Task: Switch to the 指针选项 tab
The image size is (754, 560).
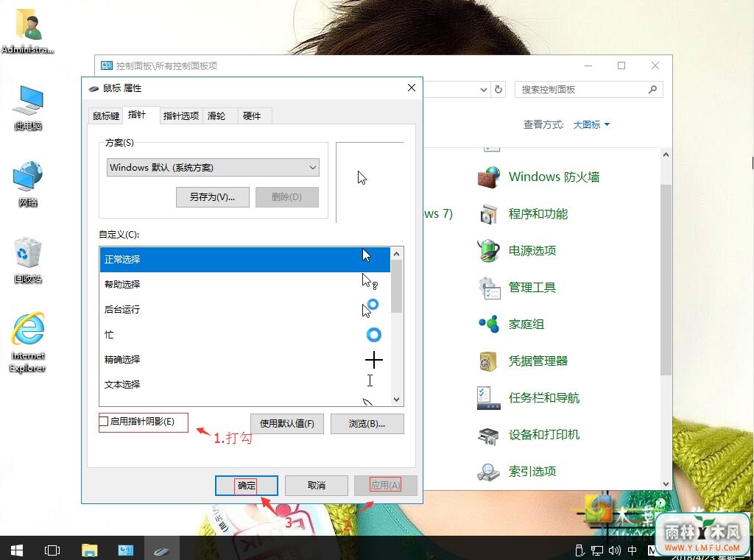Action: [181, 116]
